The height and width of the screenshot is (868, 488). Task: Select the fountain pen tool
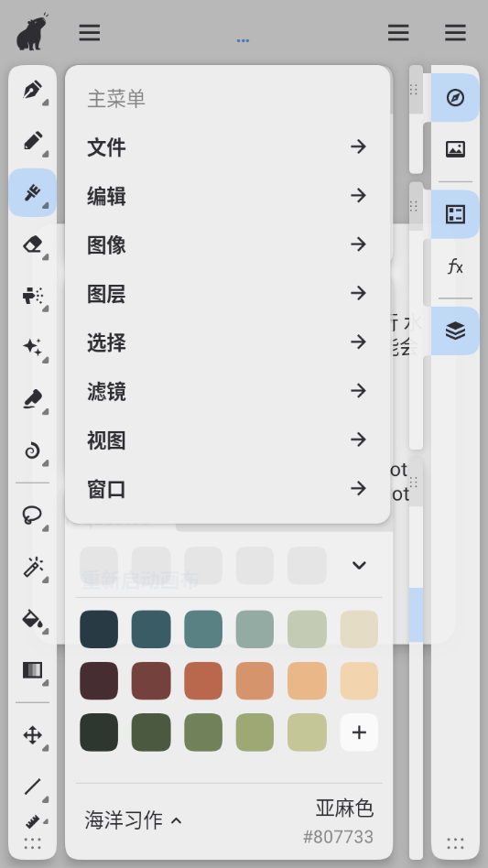tap(33, 90)
